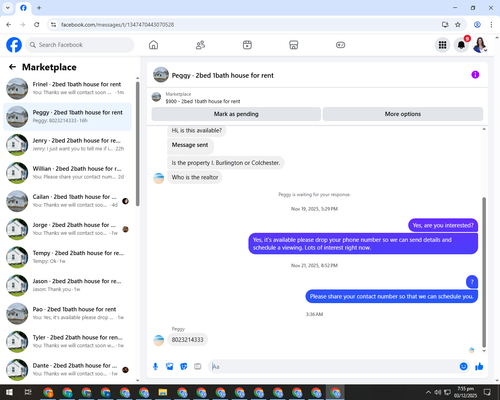This screenshot has width=500, height=400.
Task: Click the Search Facebook field
Action: (x=80, y=45)
